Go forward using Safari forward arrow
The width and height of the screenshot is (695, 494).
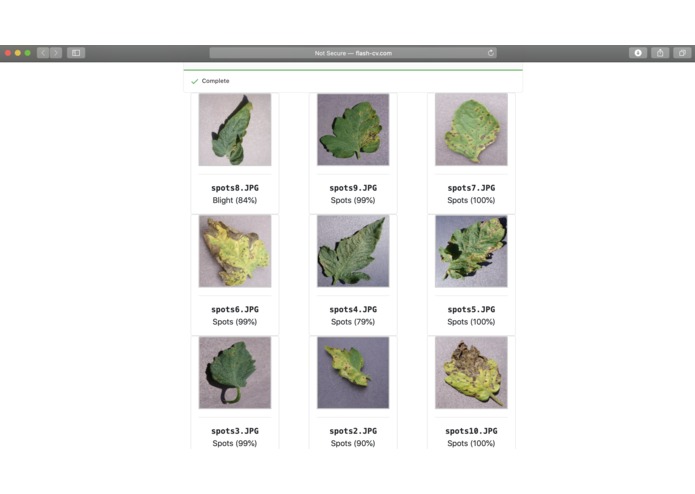pyautogui.click(x=56, y=53)
